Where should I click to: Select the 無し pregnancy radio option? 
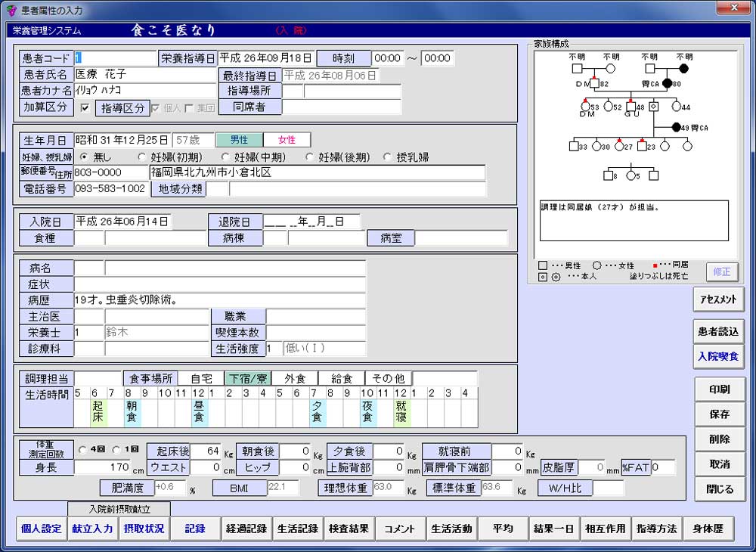click(x=84, y=157)
